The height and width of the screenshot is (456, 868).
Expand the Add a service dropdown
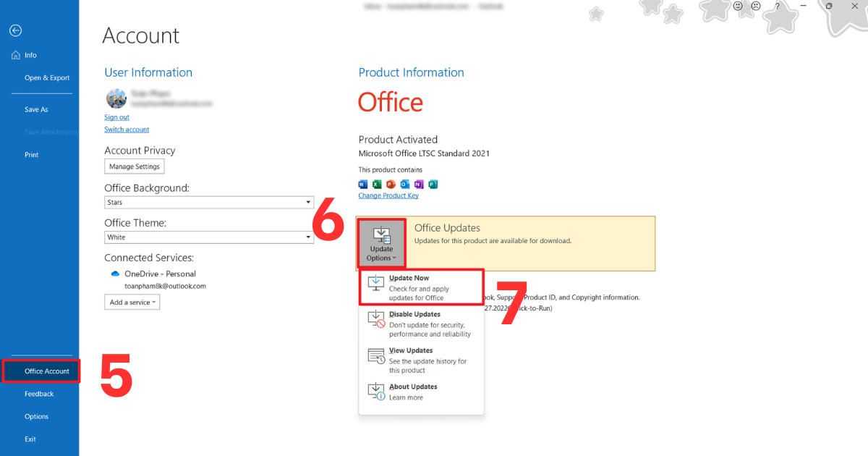coord(132,302)
